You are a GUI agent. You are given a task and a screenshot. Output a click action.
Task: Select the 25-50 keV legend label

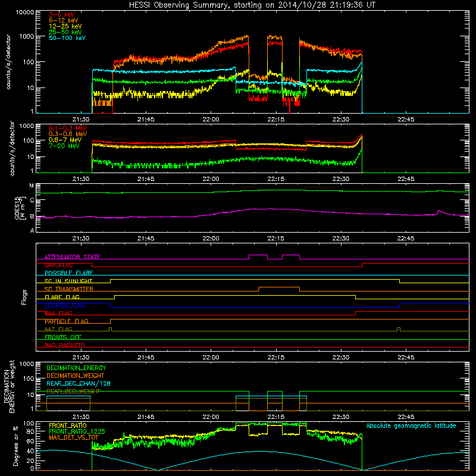[65, 32]
